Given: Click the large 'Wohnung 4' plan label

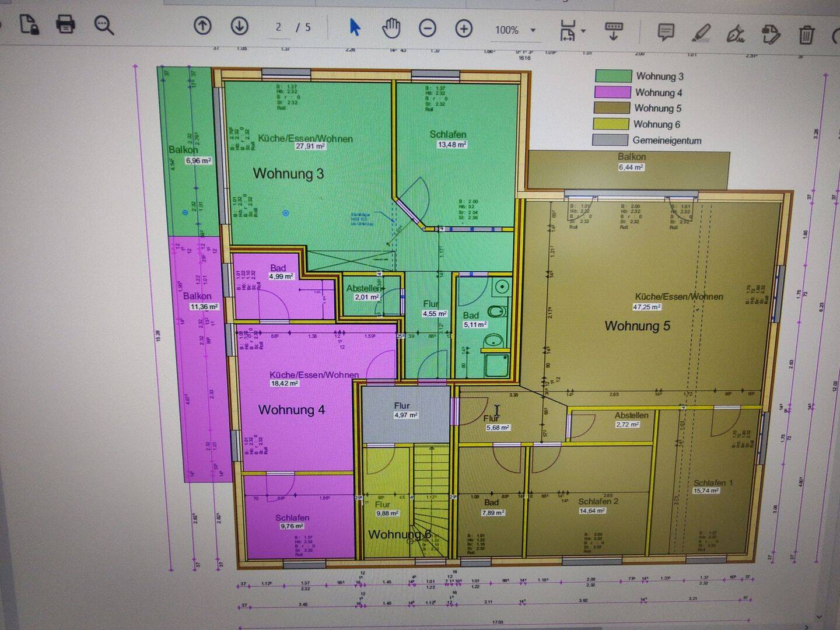Looking at the screenshot, I should [x=292, y=409].
